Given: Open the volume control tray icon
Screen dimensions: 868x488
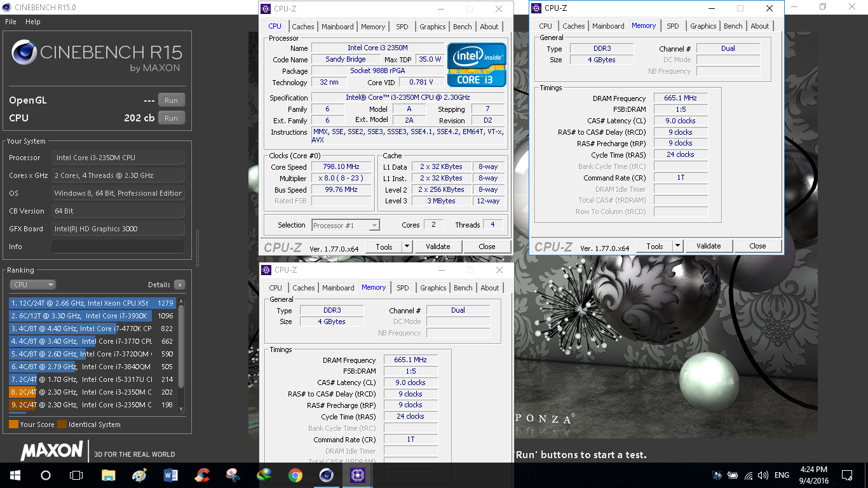Looking at the screenshot, I should click(x=763, y=475).
